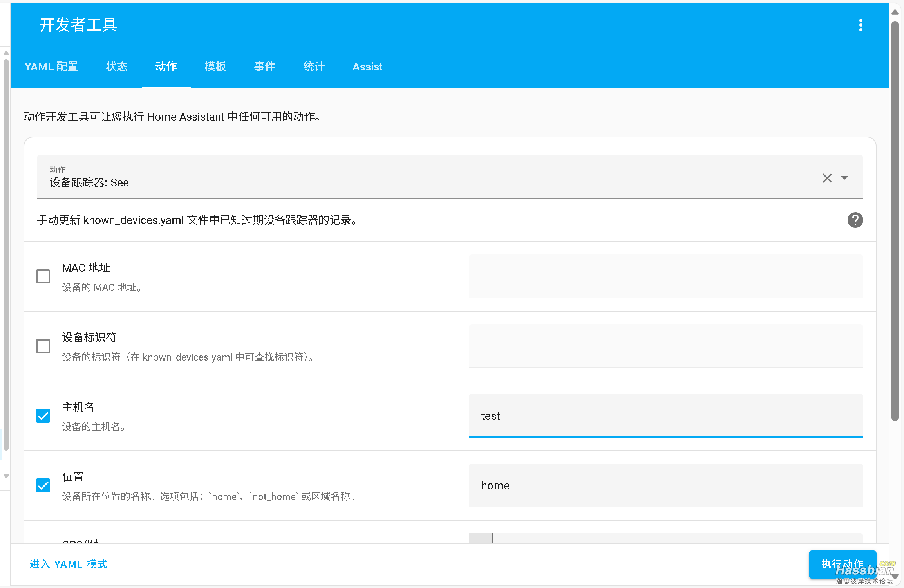
Task: Open the 统计 tab
Action: pos(314,67)
